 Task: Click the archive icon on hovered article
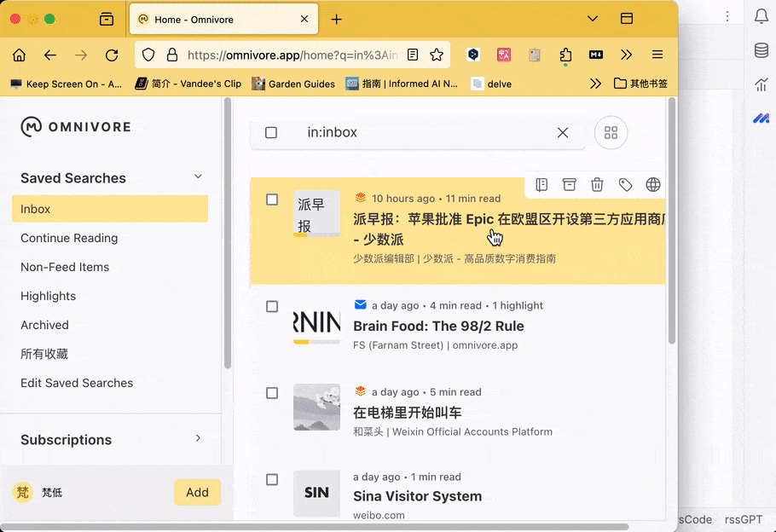(x=569, y=185)
